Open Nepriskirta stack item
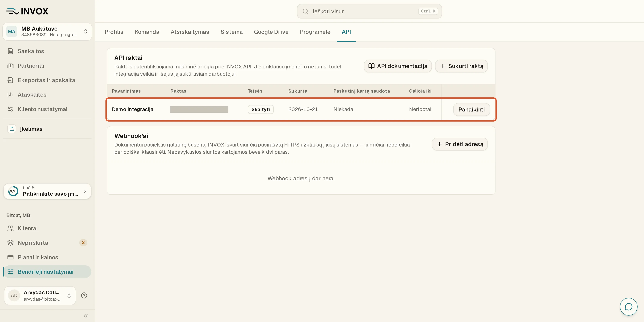Viewport: 644px width, 322px height. 47,243
